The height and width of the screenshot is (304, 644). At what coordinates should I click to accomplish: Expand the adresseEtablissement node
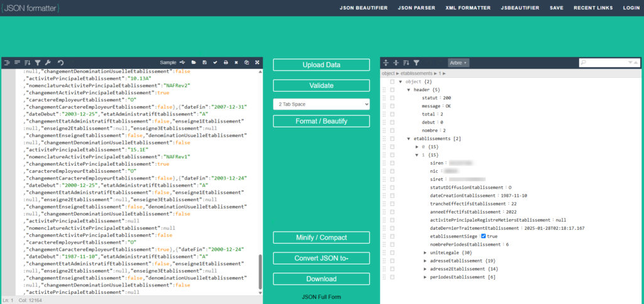point(426,261)
